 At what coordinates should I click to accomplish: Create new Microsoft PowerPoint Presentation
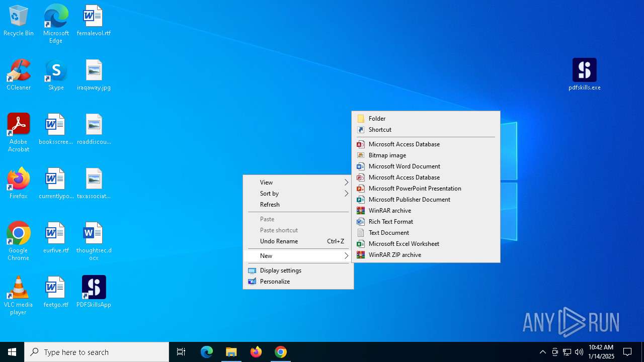point(426,189)
